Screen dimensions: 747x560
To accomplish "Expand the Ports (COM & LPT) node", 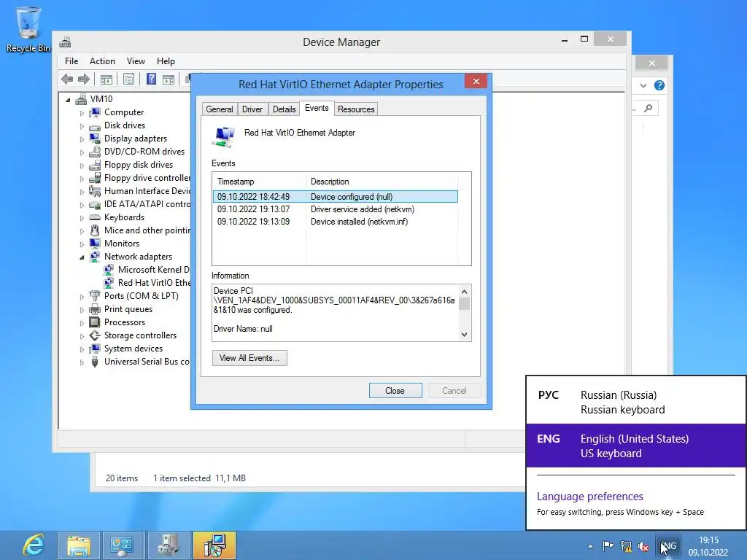I will point(82,297).
